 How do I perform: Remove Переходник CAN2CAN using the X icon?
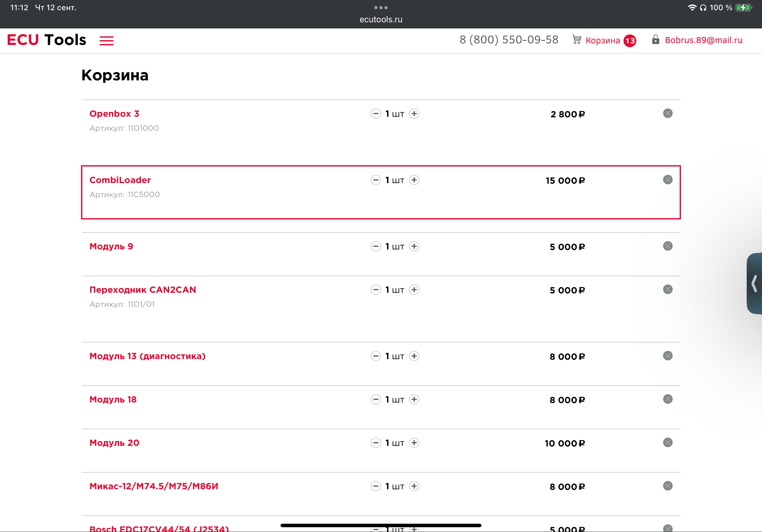pyautogui.click(x=668, y=290)
